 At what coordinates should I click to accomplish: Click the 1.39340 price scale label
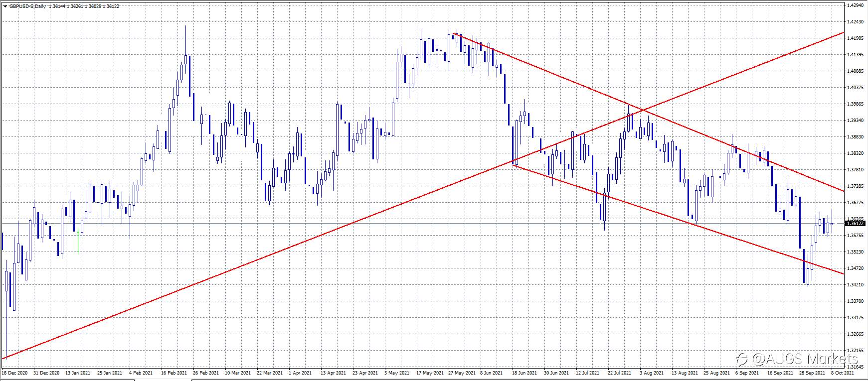coord(855,120)
